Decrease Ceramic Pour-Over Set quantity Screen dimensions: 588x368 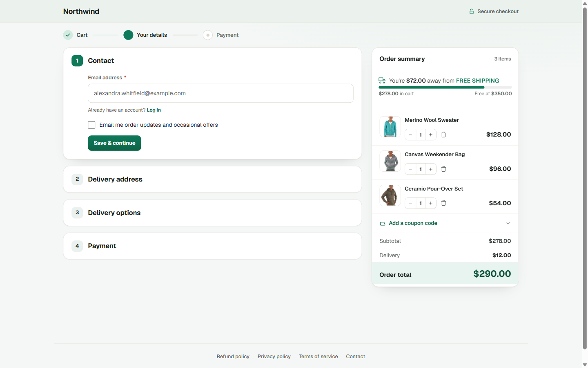[x=410, y=203]
